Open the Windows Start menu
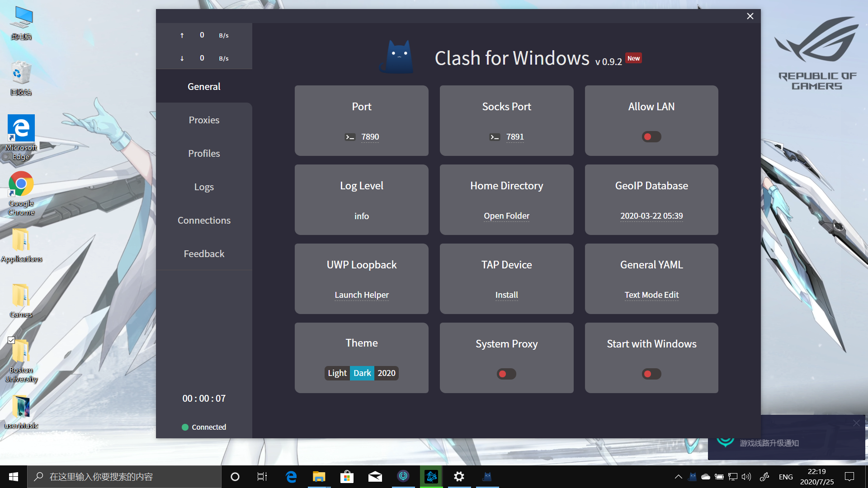Screen dimensions: 868x488 click(14, 477)
